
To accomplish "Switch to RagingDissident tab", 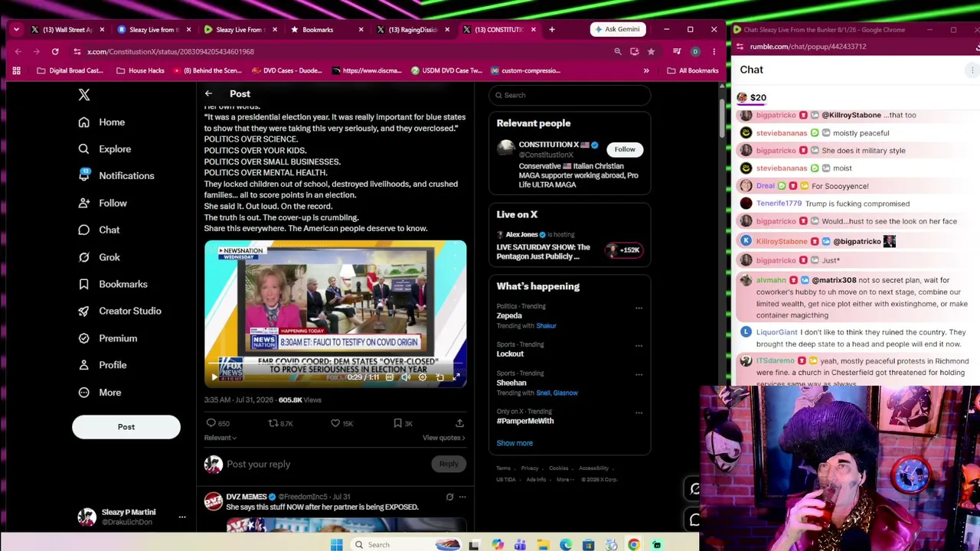I will (413, 30).
